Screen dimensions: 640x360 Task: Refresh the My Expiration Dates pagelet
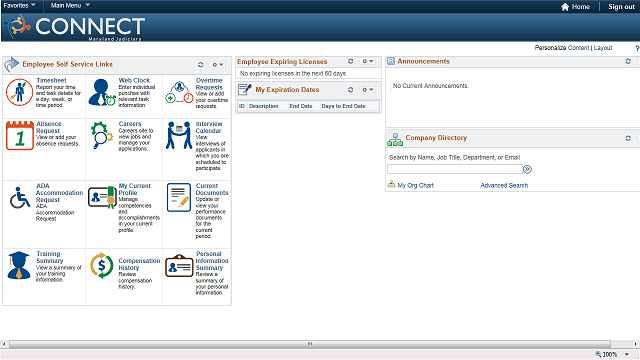tap(350, 89)
